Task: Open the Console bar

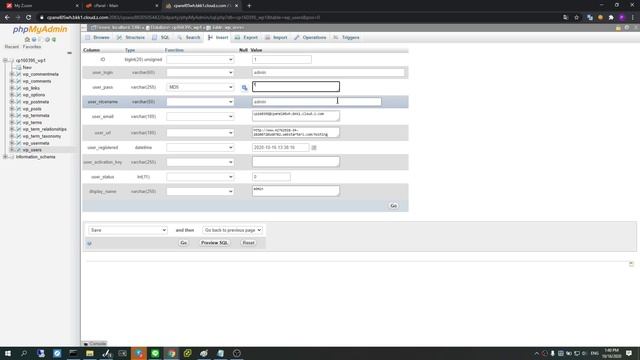Action: pyautogui.click(x=95, y=344)
